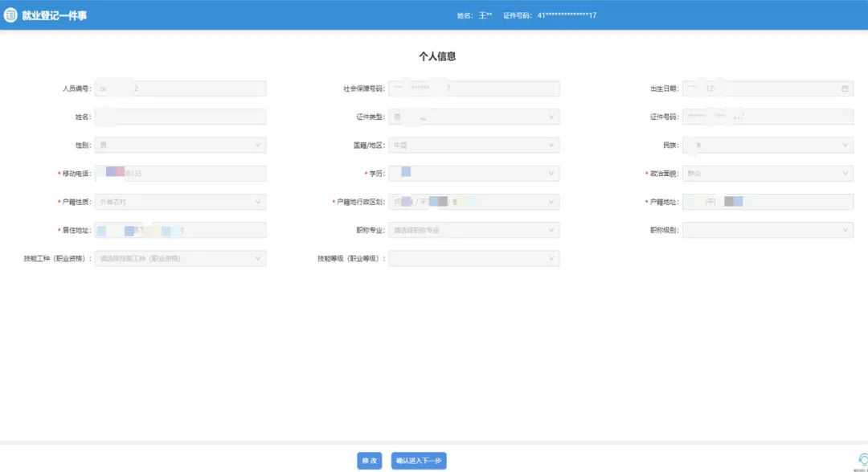The width and height of the screenshot is (868, 472).
Task: Open the 技能工种（职业资格）dropdown
Action: [x=180, y=259]
